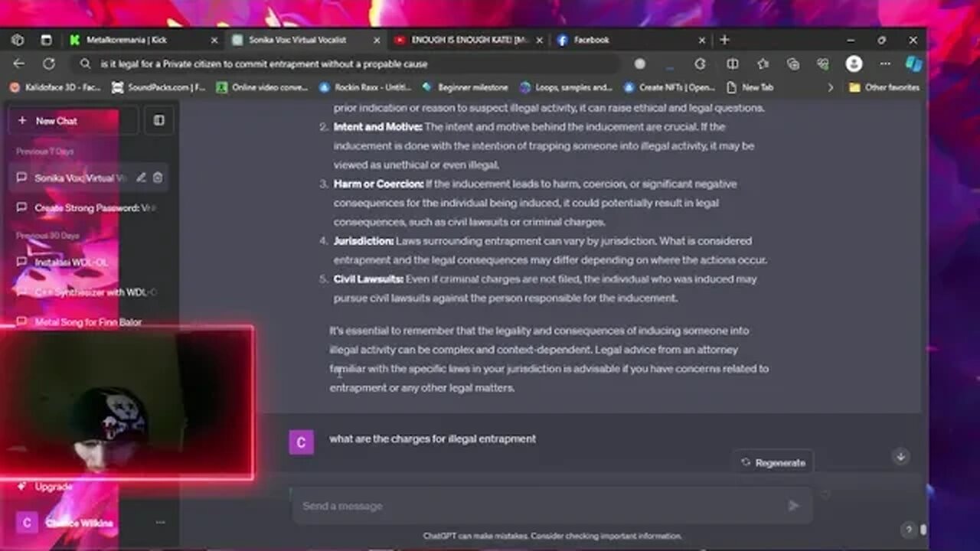Viewport: 980px width, 551px height.
Task: Rename the Sonika Vox chat with pencil icon
Action: click(141, 178)
